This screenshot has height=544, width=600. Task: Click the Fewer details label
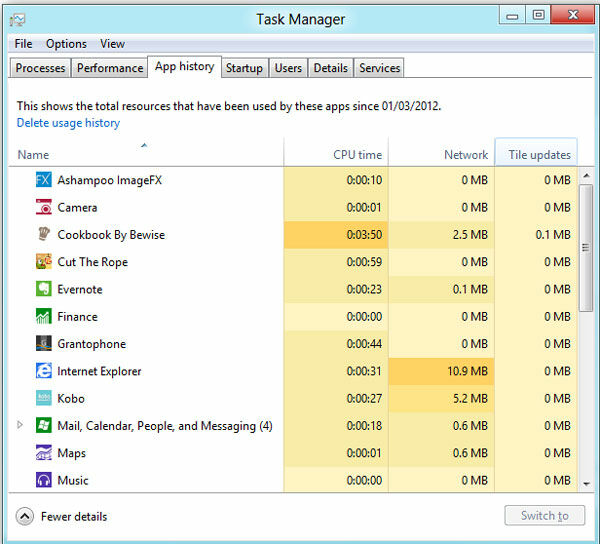[x=74, y=516]
